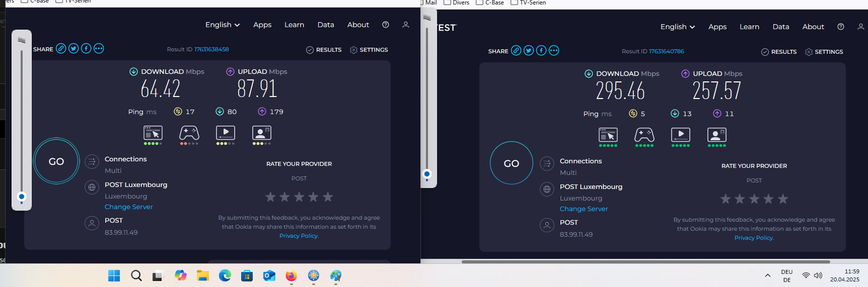868x287 pixels.
Task: Start test with GO in right window
Action: point(512,163)
